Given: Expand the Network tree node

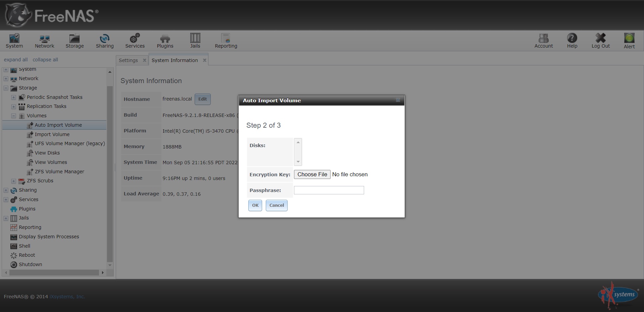Looking at the screenshot, I should click(6, 78).
